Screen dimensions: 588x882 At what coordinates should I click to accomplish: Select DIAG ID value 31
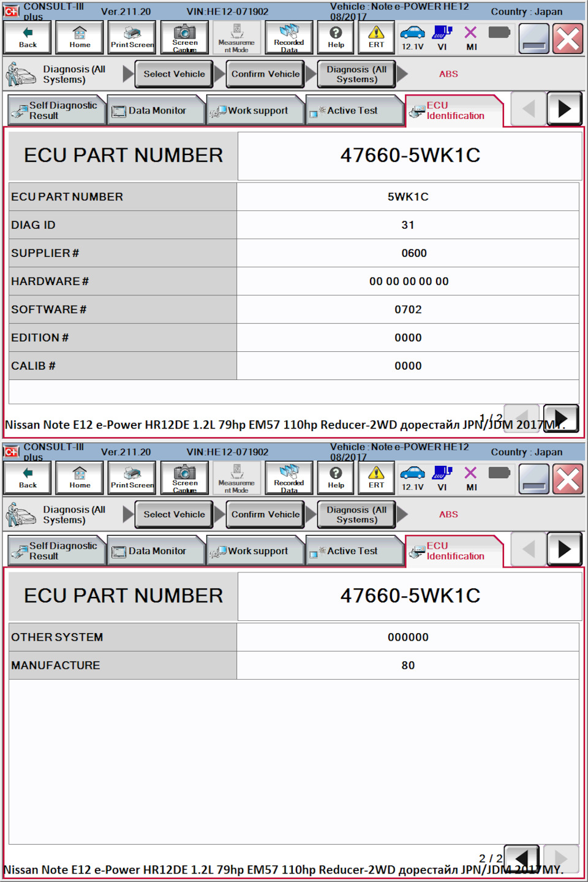pyautogui.click(x=408, y=225)
